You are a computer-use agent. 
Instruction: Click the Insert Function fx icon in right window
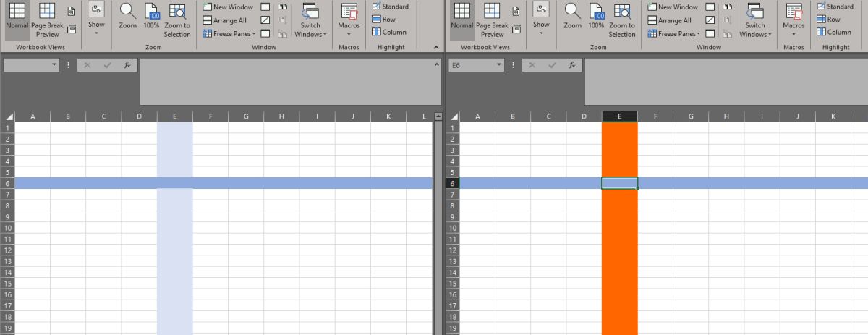572,65
